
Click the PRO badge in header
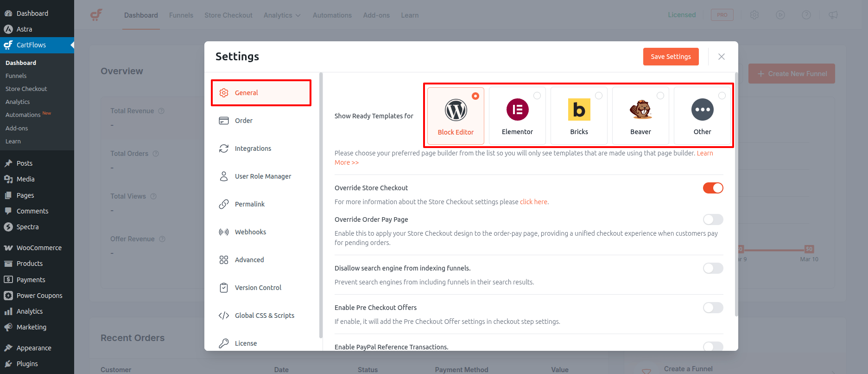pos(722,15)
